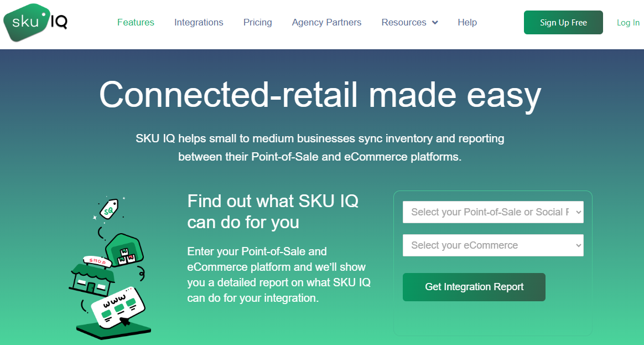Click the shop and website illustration
644x345 pixels.
tap(111, 267)
